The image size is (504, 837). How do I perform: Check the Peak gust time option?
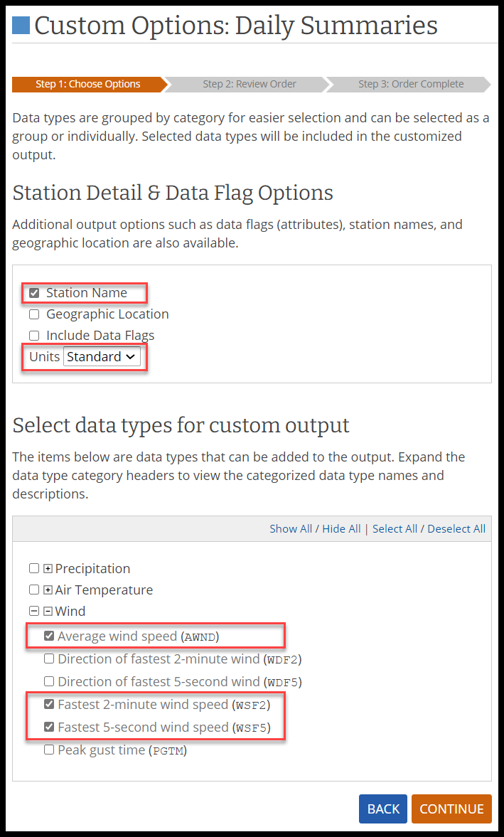49,750
